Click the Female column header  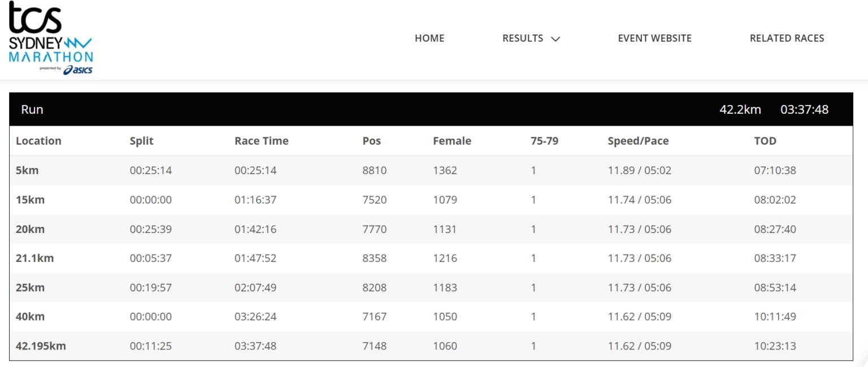(452, 141)
